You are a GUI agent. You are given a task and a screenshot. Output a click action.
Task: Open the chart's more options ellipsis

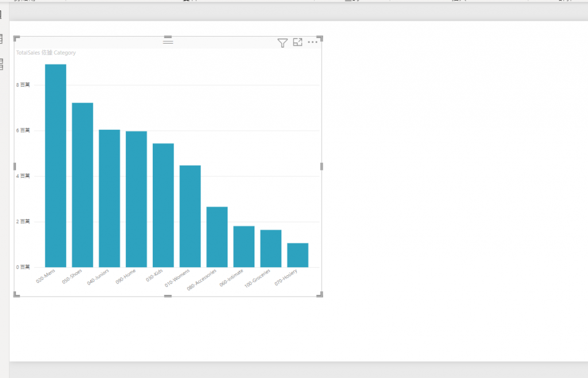click(x=312, y=42)
